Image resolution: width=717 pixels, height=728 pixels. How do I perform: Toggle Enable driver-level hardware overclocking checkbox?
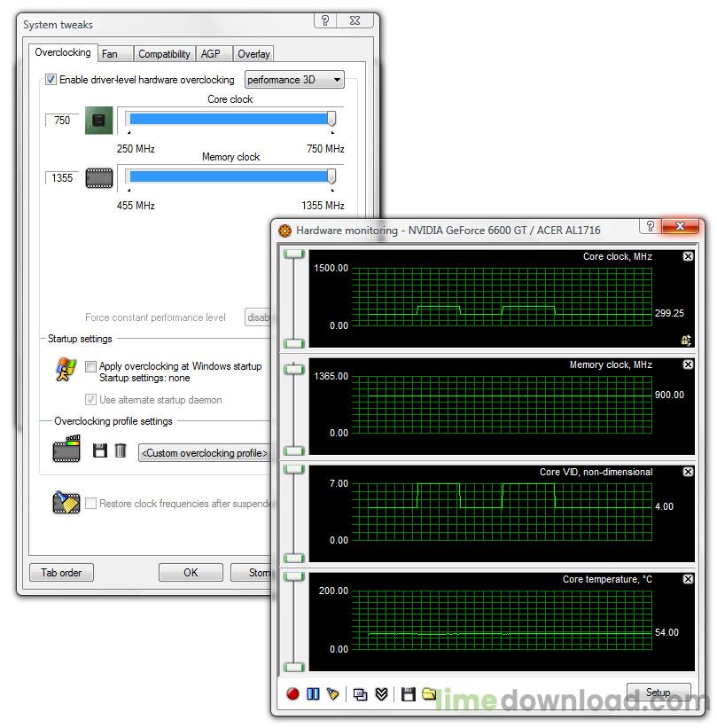point(51,80)
